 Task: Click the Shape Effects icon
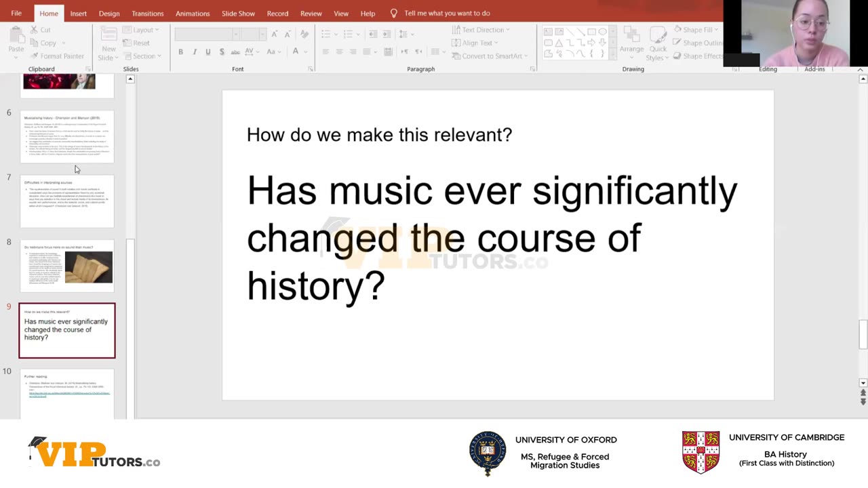coord(678,56)
